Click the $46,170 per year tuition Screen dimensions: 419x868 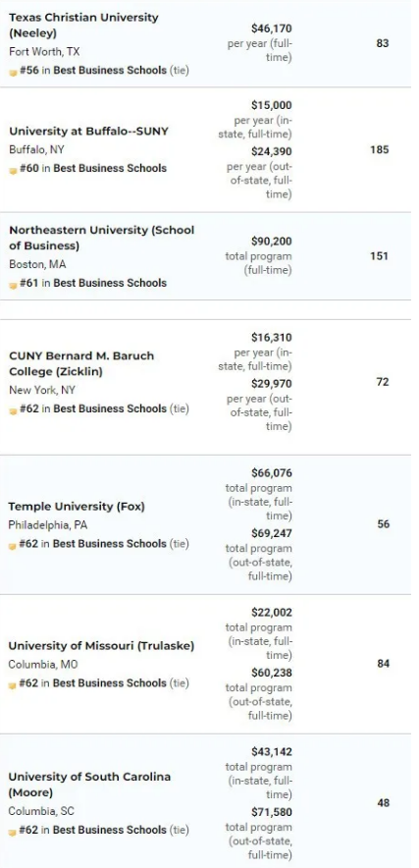pyautogui.click(x=271, y=28)
